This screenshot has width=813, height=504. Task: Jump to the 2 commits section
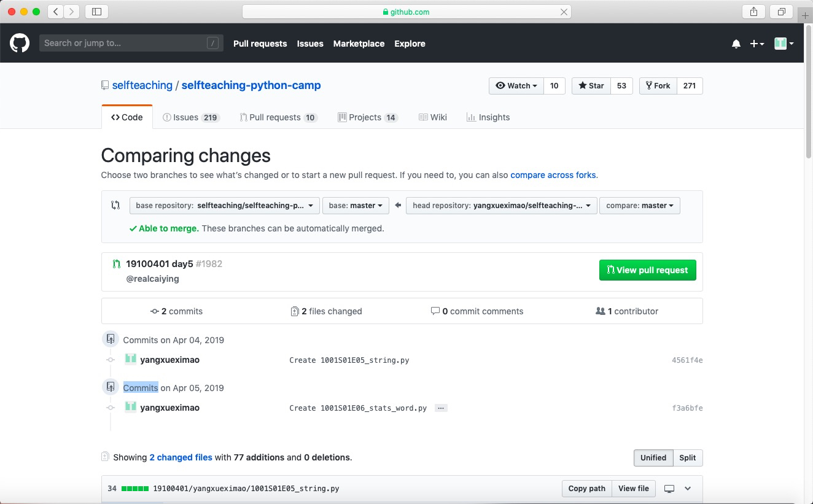click(176, 311)
